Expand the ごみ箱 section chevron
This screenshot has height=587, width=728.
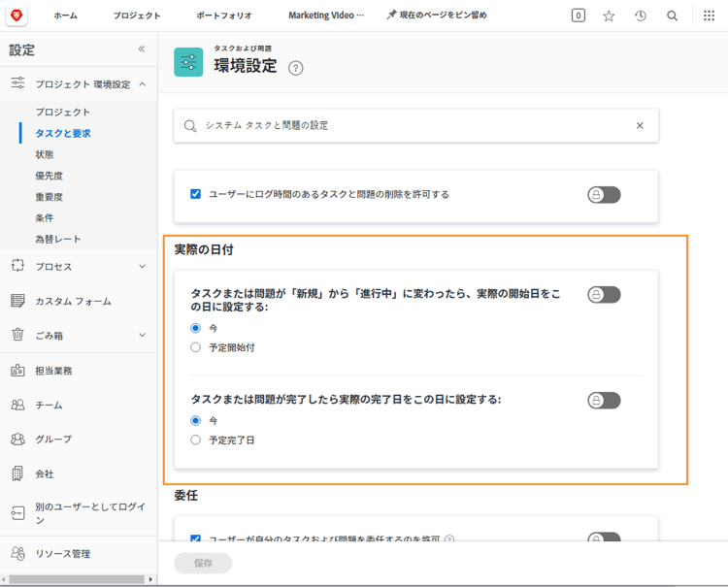(142, 335)
